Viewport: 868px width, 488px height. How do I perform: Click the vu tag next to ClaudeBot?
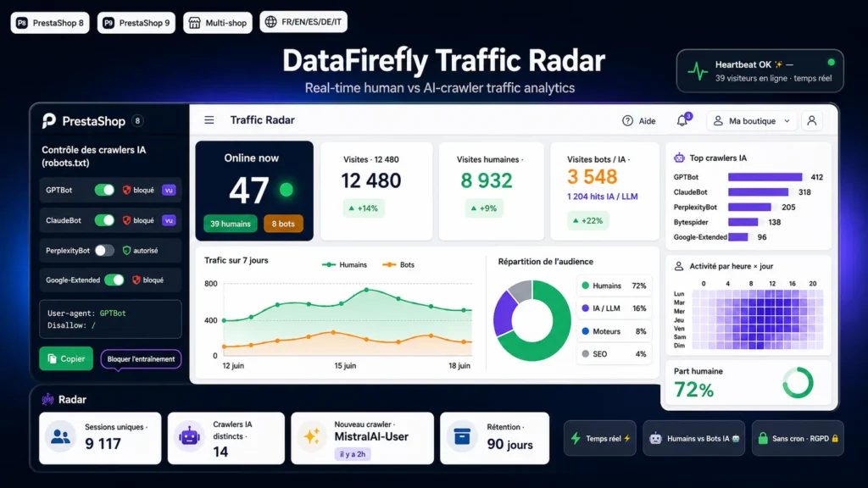click(169, 220)
